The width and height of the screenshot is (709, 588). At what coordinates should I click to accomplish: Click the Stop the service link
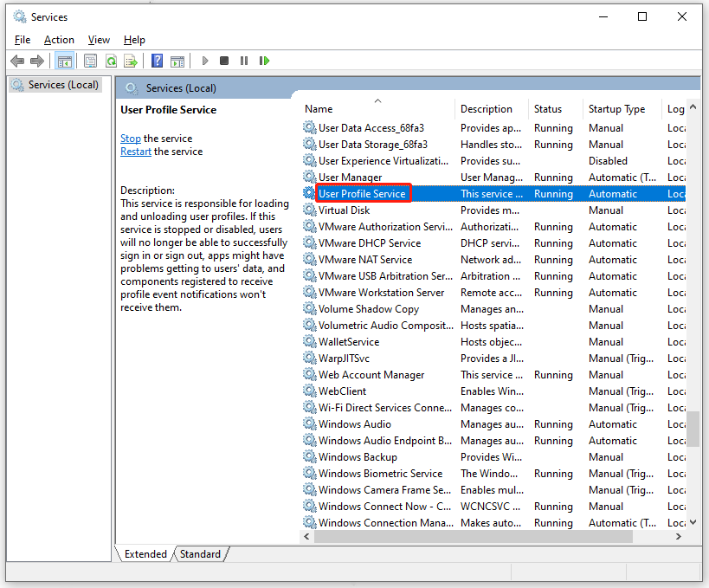point(130,139)
